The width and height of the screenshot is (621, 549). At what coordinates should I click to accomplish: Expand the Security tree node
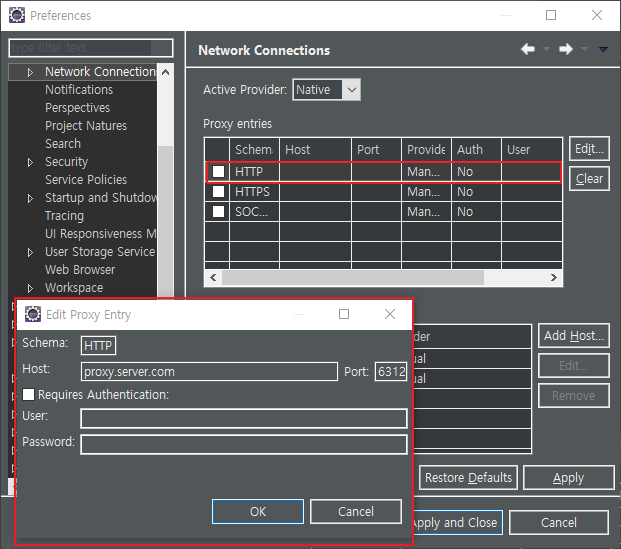click(x=30, y=162)
